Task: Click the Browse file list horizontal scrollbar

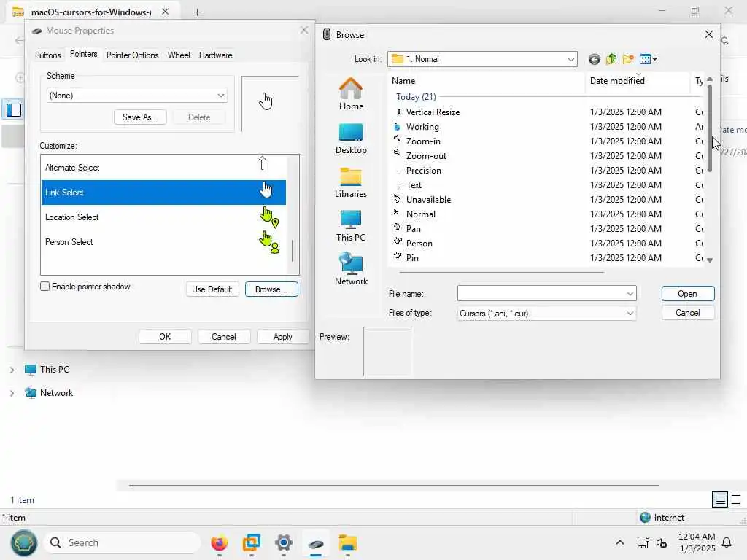Action: coord(502,273)
